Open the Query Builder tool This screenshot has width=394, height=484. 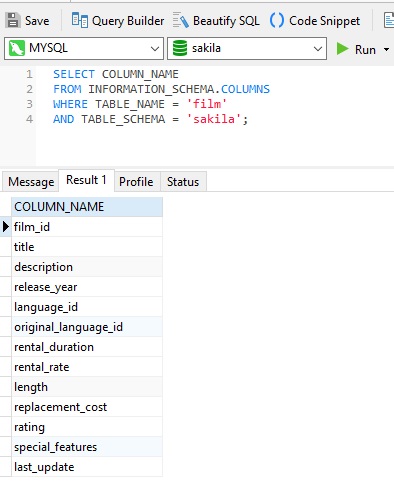tap(118, 21)
